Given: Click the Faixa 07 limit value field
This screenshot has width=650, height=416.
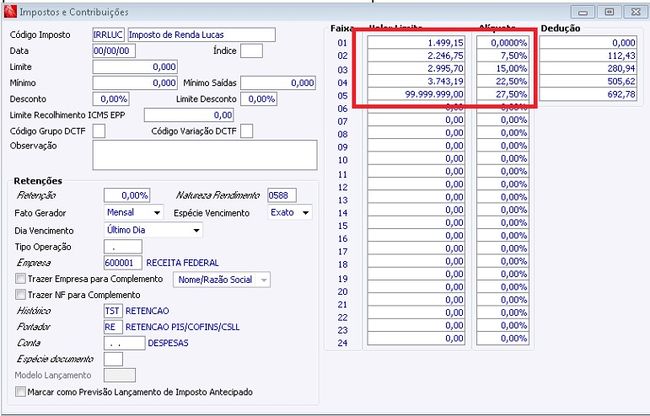Looking at the screenshot, I should coord(416,120).
